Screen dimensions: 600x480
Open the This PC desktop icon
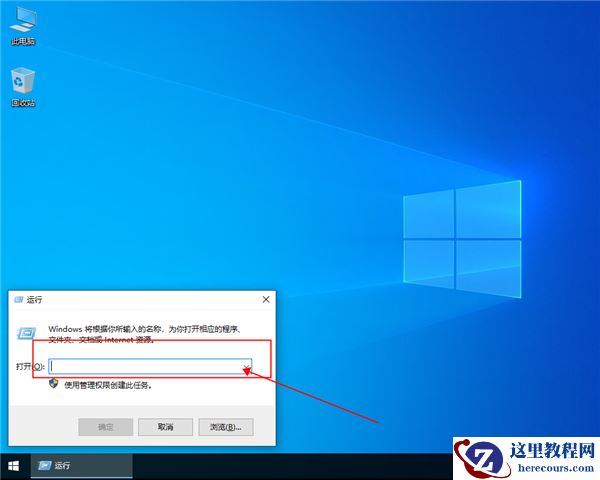[x=23, y=26]
